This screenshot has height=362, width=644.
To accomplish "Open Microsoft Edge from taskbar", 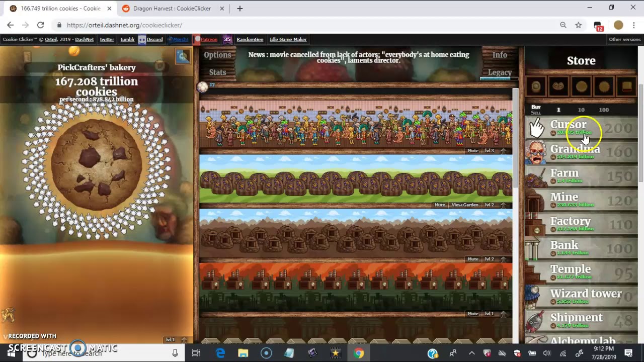I will [220, 353].
